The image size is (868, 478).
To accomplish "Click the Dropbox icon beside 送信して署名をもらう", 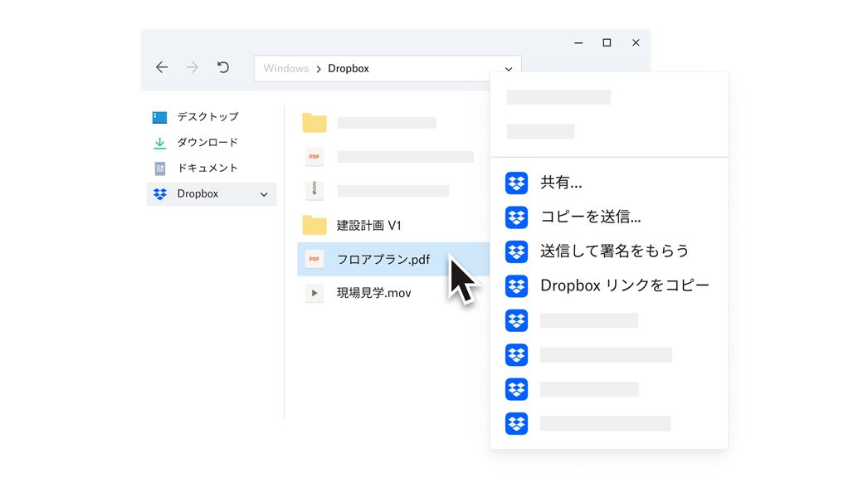I will 516,251.
